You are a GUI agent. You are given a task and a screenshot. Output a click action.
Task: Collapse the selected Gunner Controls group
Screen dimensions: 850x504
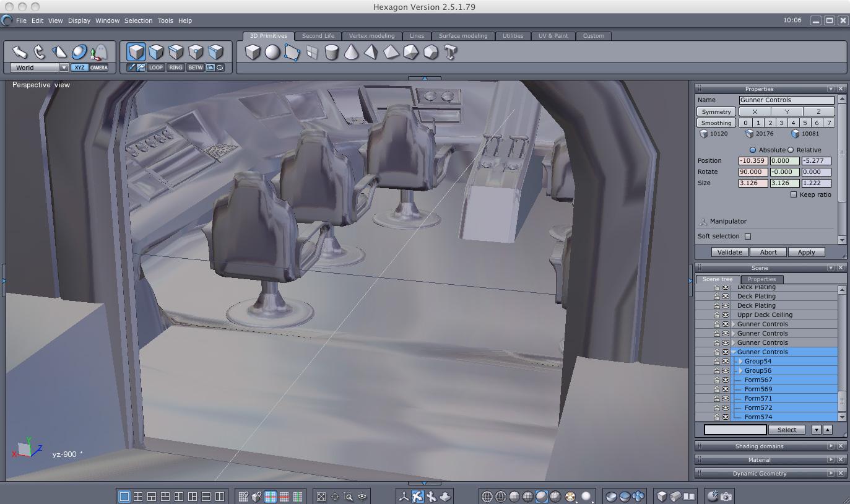[734, 352]
